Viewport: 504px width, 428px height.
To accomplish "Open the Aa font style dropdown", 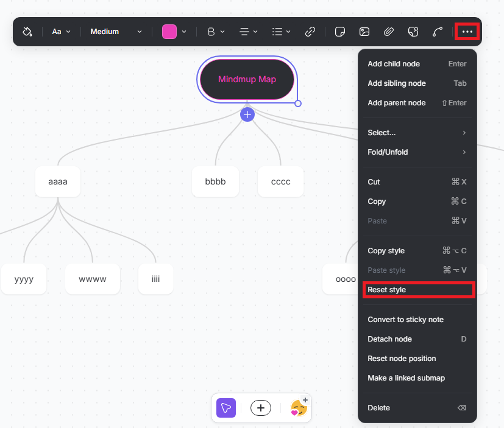I will (x=61, y=32).
